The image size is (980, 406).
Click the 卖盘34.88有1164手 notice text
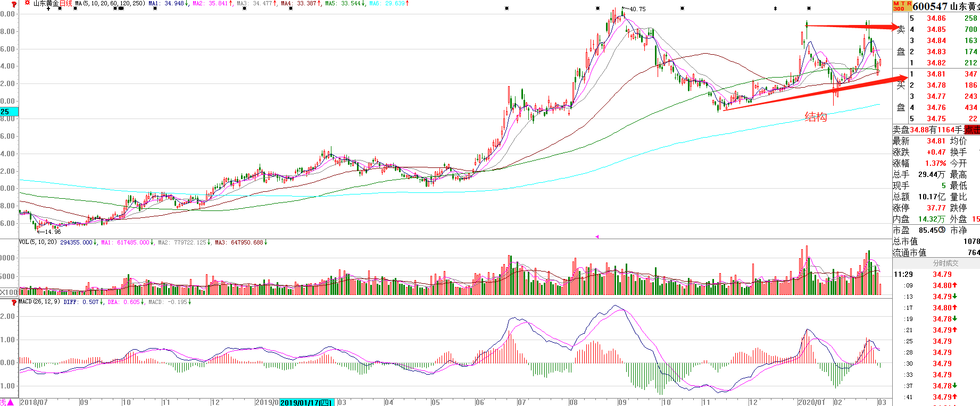[x=928, y=130]
